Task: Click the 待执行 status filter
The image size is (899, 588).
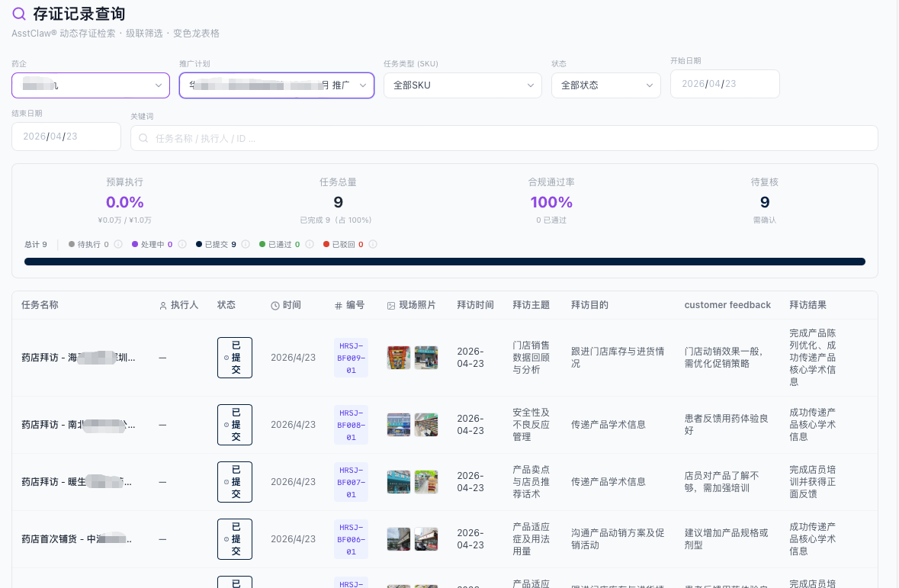Action: point(88,244)
